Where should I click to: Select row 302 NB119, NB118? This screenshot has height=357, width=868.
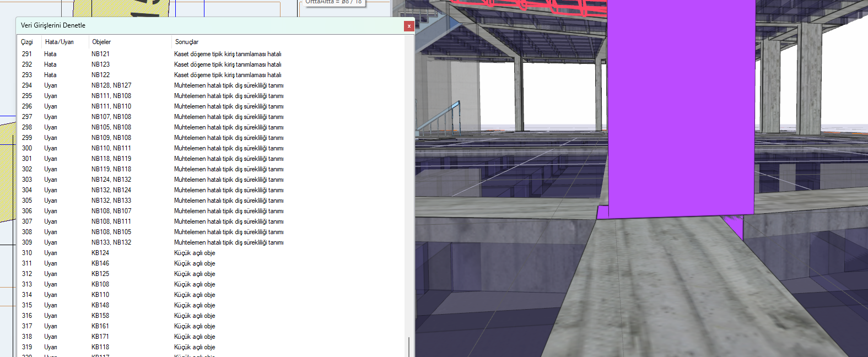[x=211, y=169]
